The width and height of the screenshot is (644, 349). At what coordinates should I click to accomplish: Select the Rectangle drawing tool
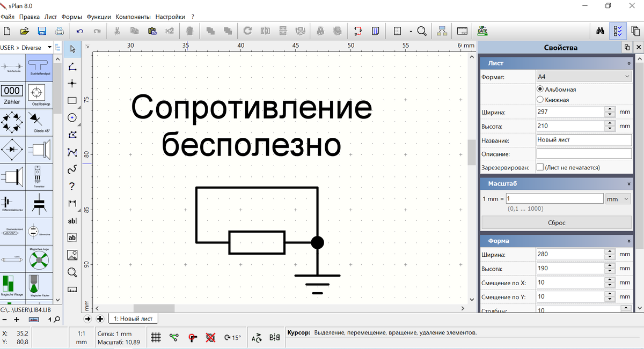click(x=72, y=100)
